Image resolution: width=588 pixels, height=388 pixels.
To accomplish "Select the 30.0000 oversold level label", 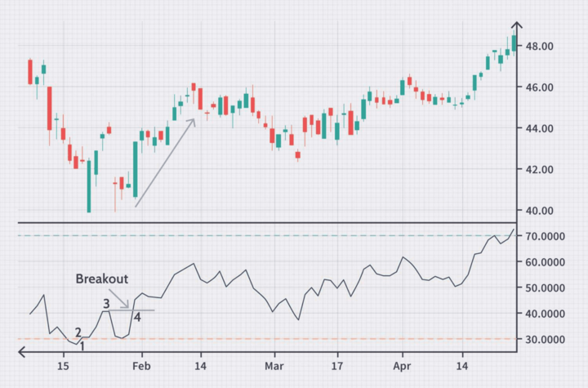I will tap(543, 339).
